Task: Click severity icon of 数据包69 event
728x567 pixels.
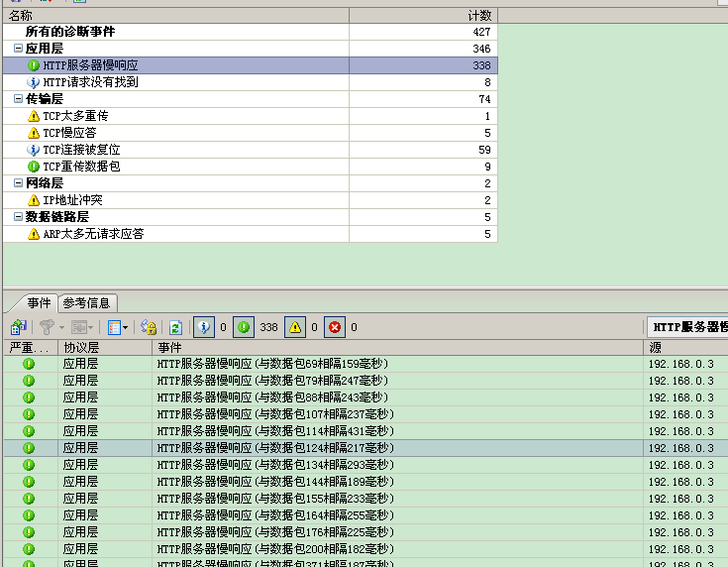Action: 29,364
